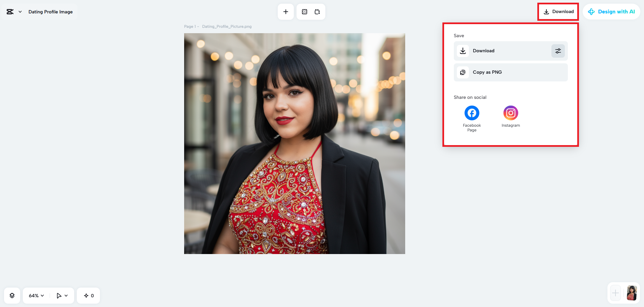Rename project by clicking Dating Profile Image

(50, 11)
